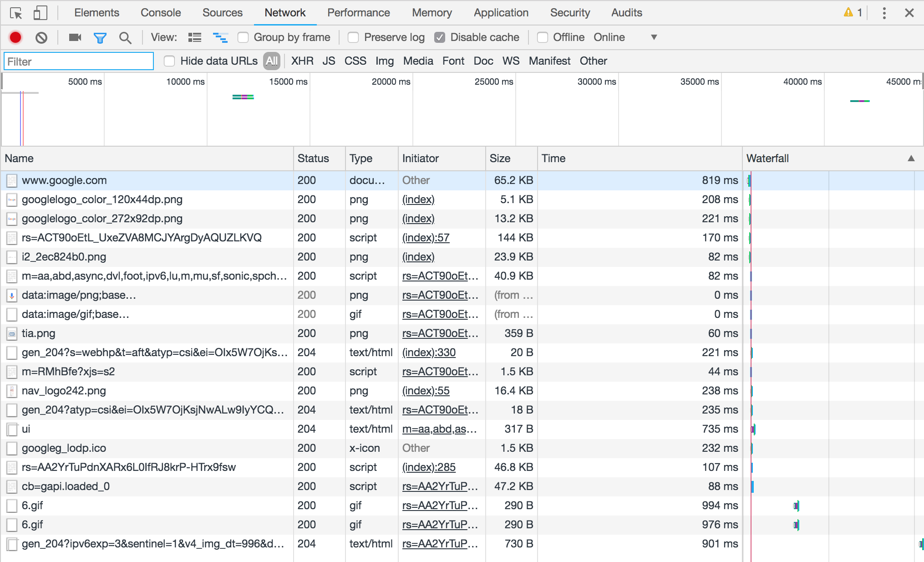Toggle Waterfall column sort arrow
This screenshot has width=924, height=562.
[911, 158]
